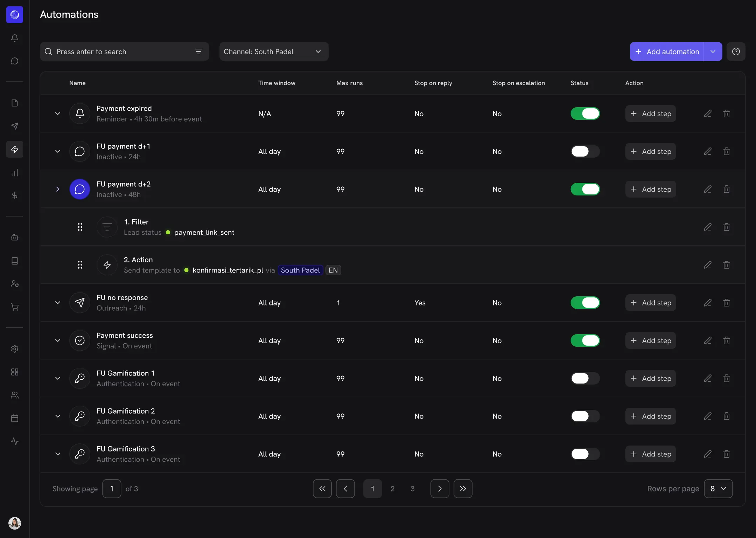Viewport: 756px width, 538px height.
Task: Open the calendar icon in the sidebar
Action: coord(15,418)
